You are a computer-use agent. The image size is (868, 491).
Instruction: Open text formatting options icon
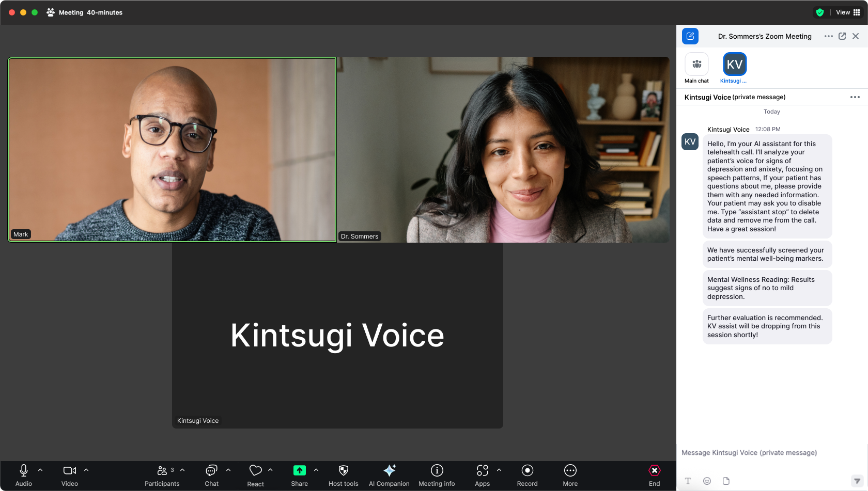[x=688, y=481]
